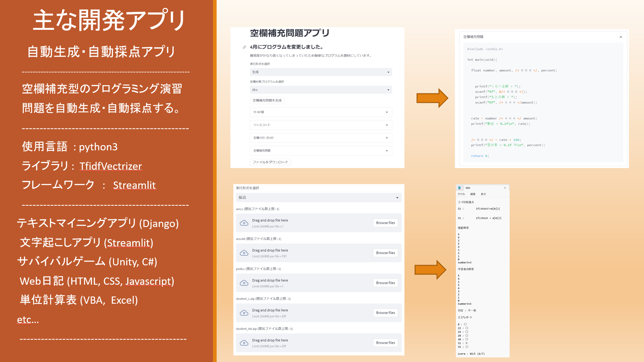
Task: Open the 表示 menu in Notepad
Action: (x=483, y=194)
